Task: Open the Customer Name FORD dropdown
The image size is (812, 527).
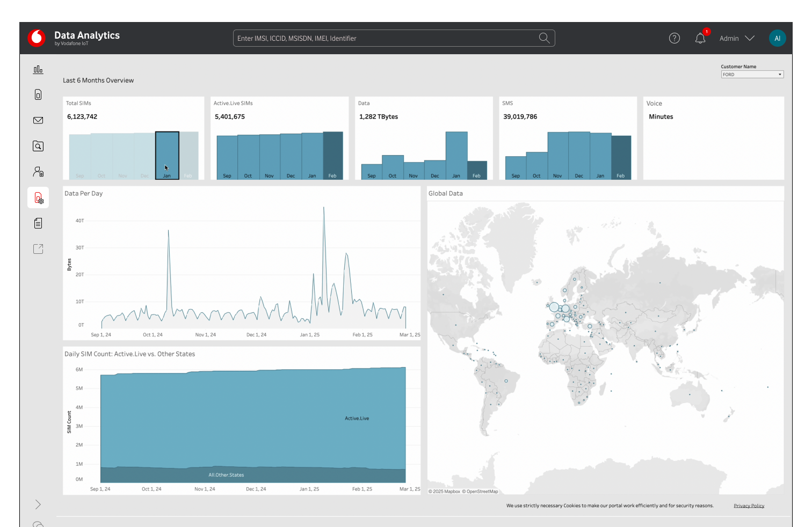Action: (752, 75)
